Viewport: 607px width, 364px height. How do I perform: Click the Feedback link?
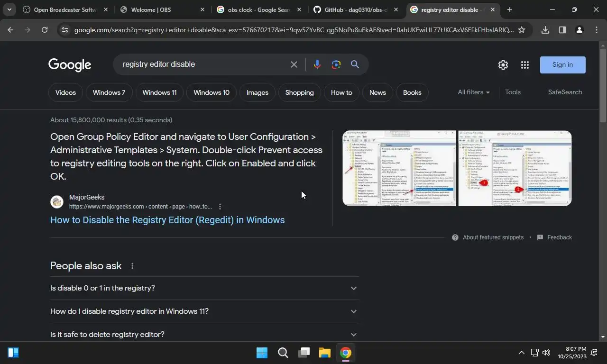click(x=560, y=237)
